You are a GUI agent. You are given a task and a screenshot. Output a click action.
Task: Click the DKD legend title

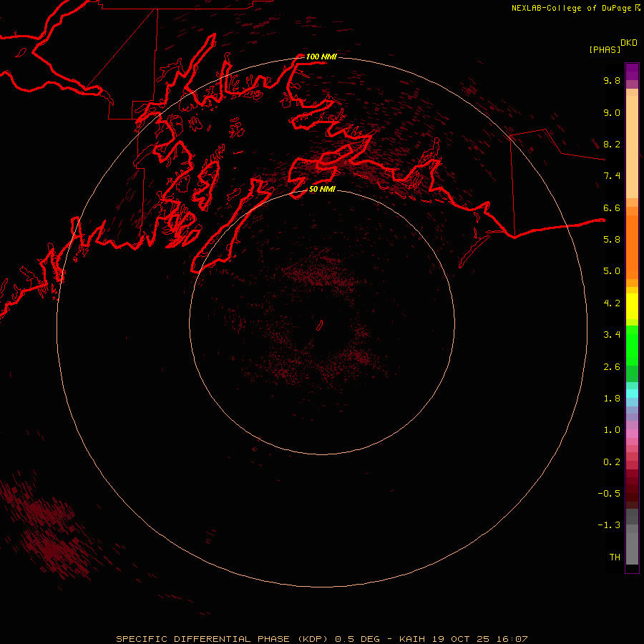pyautogui.click(x=628, y=43)
